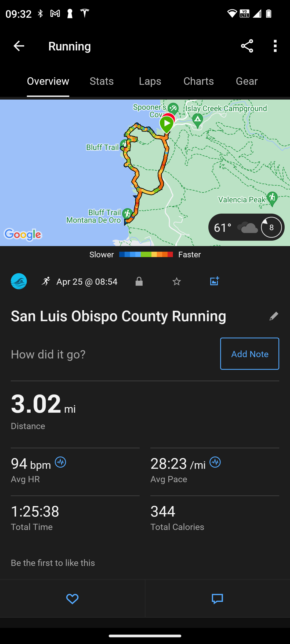
Task: Tap the Avg HR insight icon
Action: [x=60, y=462]
